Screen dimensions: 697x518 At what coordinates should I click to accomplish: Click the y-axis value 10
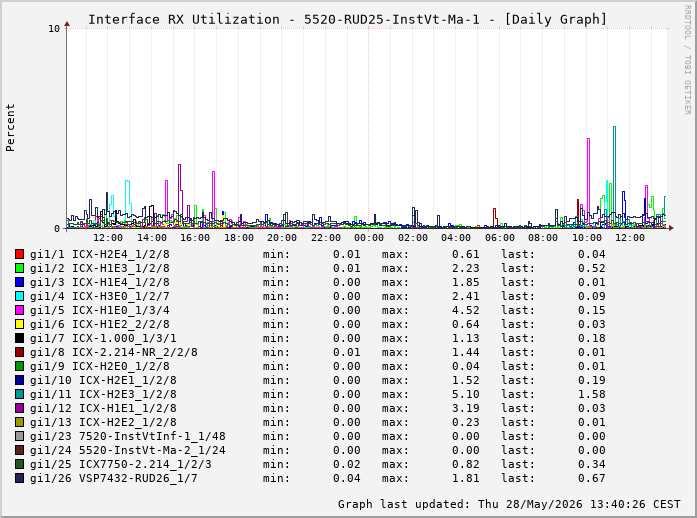point(54,29)
